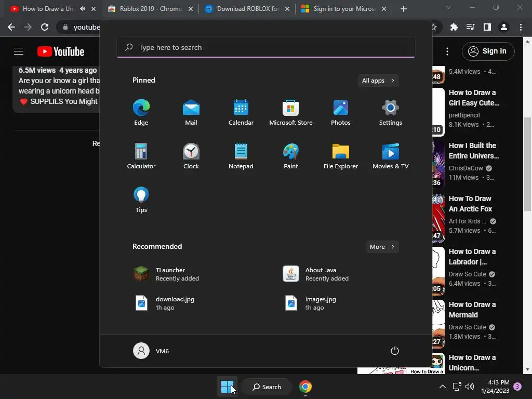Open notification center badge
532x399 pixels.
(x=517, y=387)
